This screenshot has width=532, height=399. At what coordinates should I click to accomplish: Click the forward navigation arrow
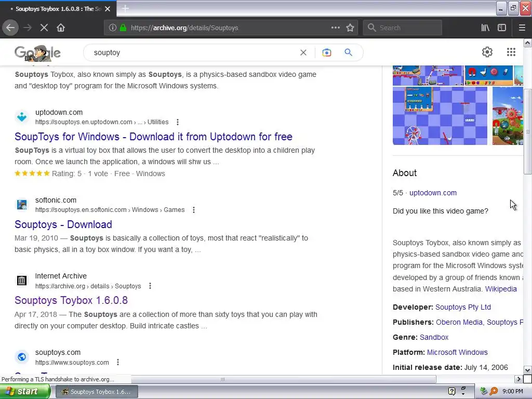28,28
